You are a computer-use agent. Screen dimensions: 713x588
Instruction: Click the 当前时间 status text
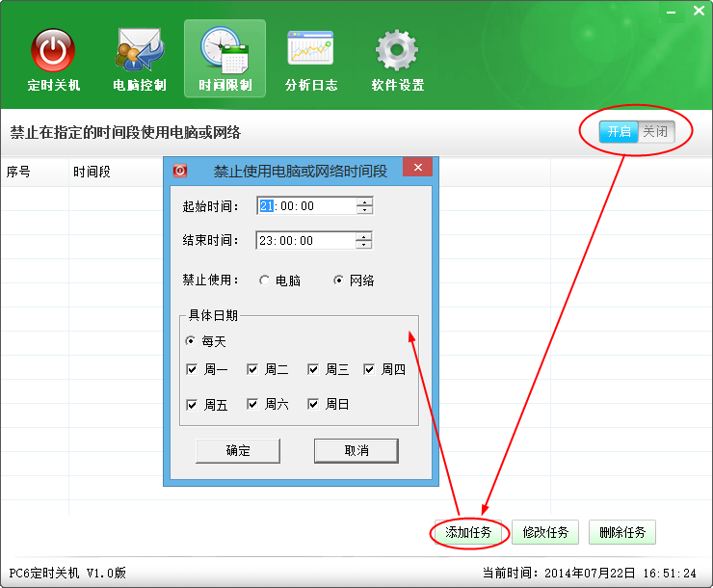(589, 573)
